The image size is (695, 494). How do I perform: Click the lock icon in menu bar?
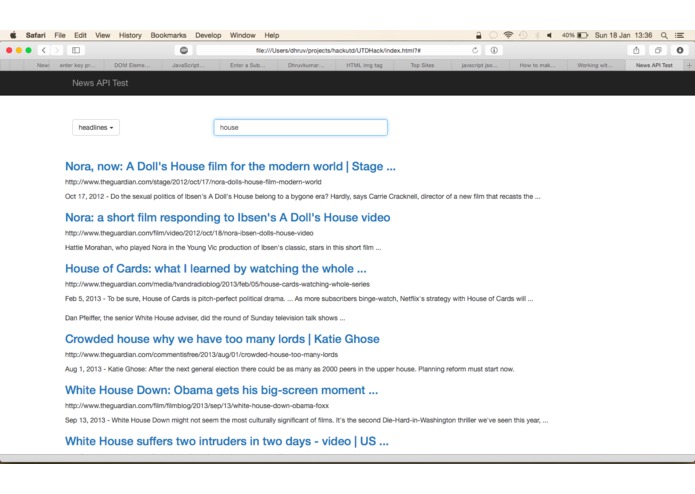tap(478, 35)
